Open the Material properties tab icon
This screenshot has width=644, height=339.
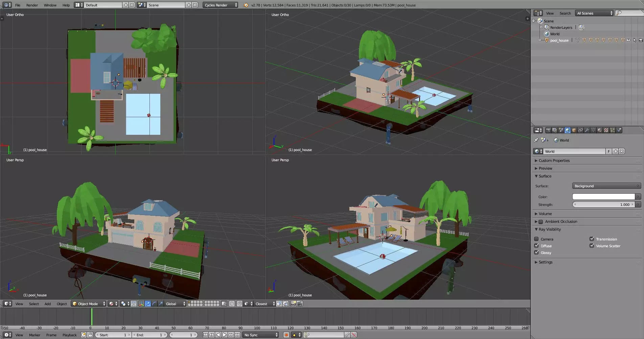coord(600,130)
